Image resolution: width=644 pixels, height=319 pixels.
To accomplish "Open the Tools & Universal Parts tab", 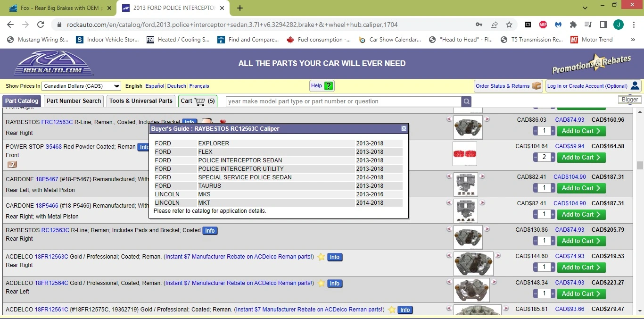I will pyautogui.click(x=141, y=101).
